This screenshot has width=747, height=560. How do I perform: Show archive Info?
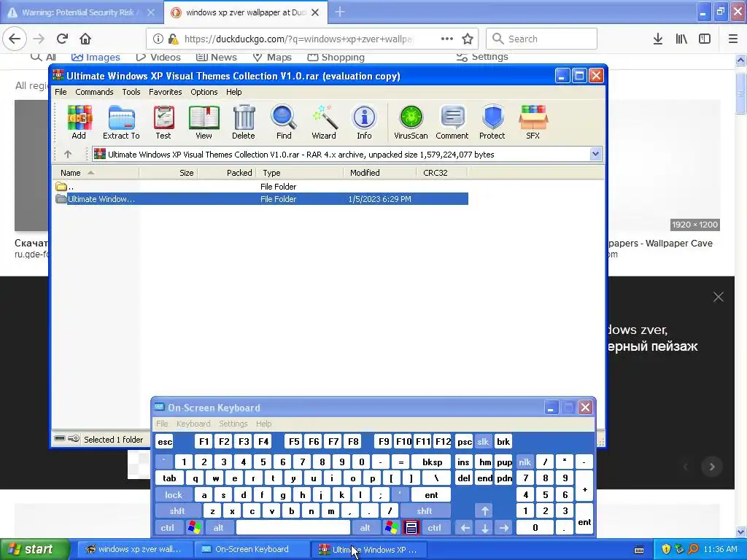pos(364,122)
